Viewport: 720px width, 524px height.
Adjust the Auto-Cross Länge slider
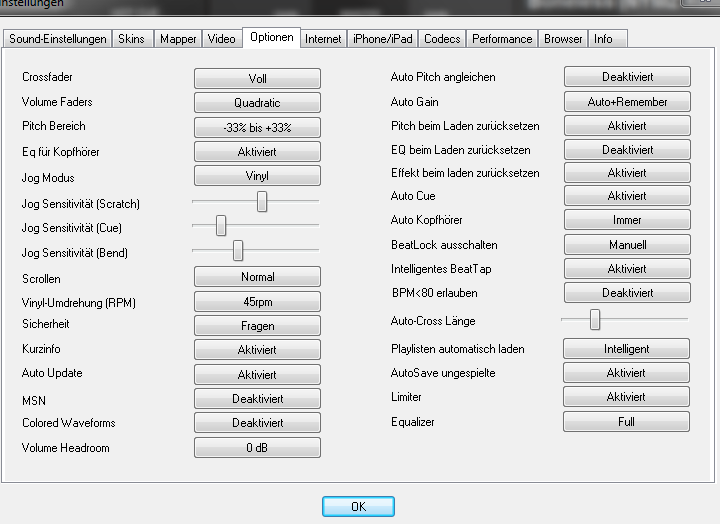coord(595,319)
